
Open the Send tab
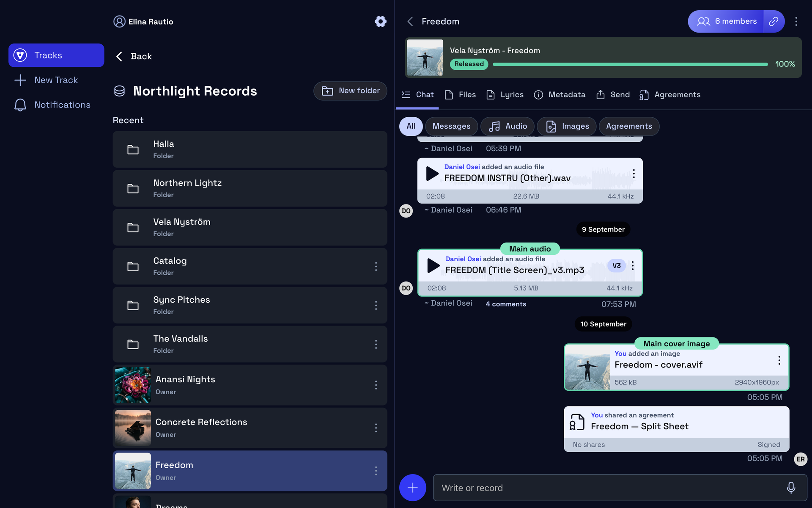coord(613,95)
